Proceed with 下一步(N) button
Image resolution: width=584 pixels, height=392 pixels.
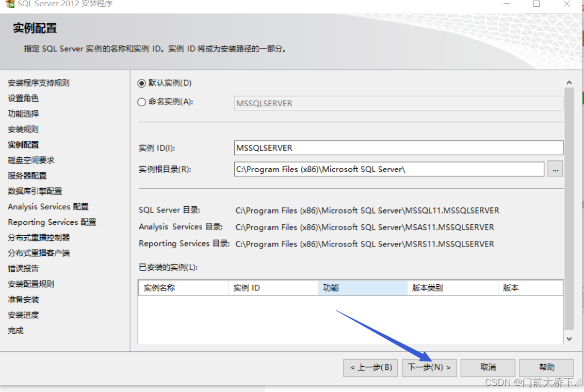click(x=429, y=368)
